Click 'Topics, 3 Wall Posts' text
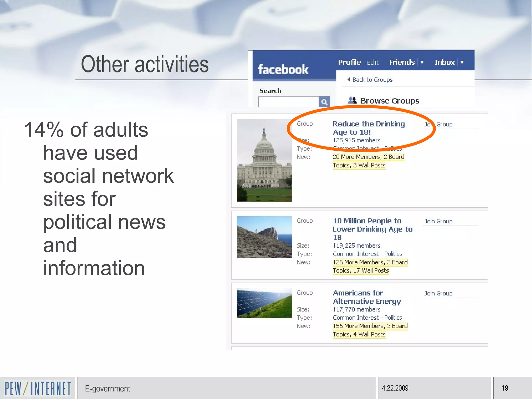Image resolution: width=532 pixels, height=399 pixels. [x=359, y=165]
